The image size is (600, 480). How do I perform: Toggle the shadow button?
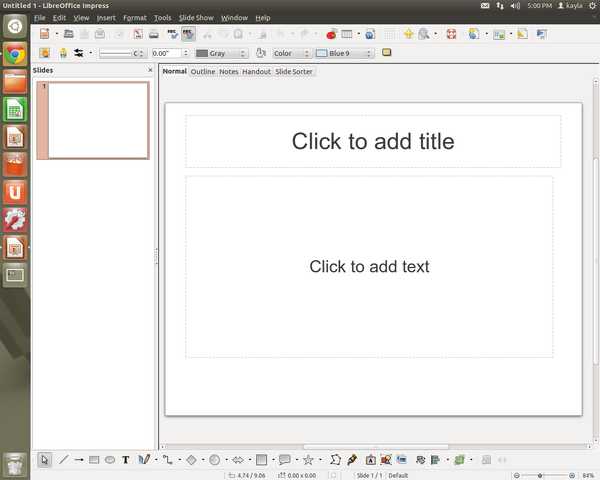tap(386, 52)
